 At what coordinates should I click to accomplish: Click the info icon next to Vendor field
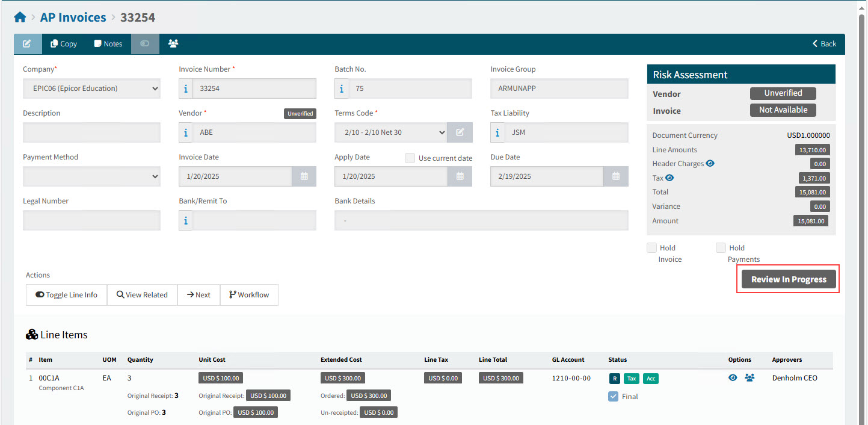[185, 132]
